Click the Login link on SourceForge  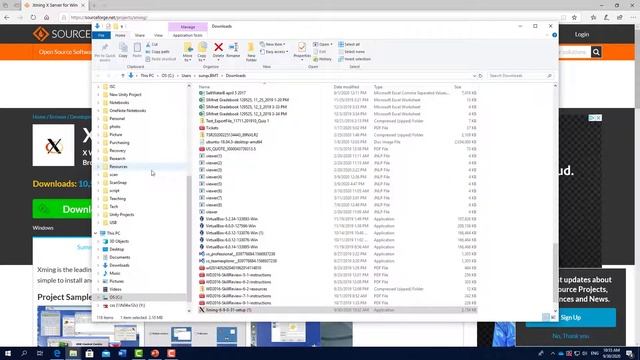pos(582,35)
